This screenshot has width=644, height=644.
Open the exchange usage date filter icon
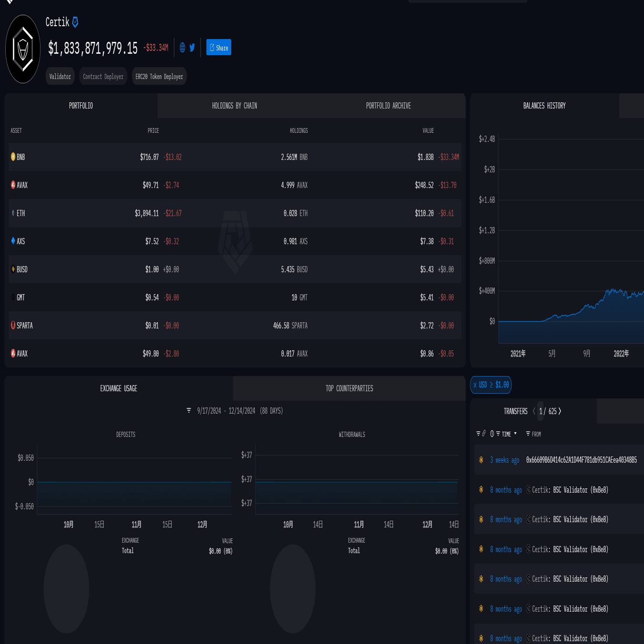[189, 410]
